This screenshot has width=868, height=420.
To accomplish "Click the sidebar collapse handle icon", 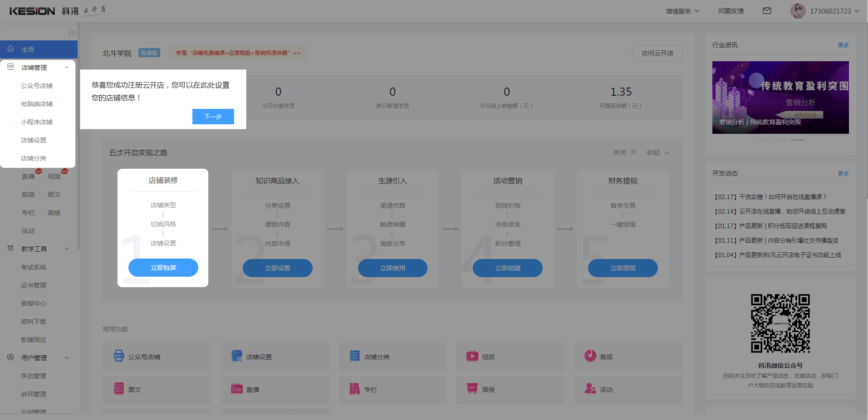I will 72,33.
